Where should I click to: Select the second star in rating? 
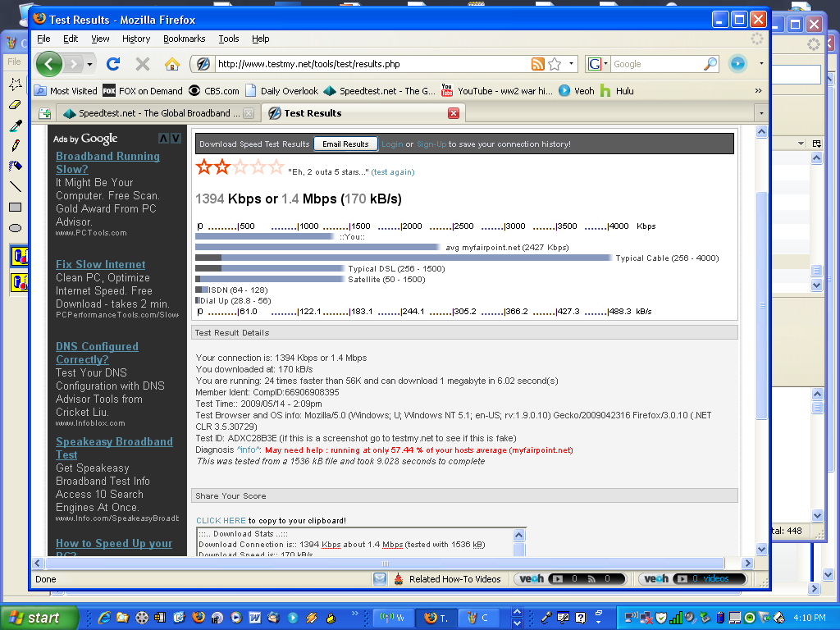pos(222,167)
